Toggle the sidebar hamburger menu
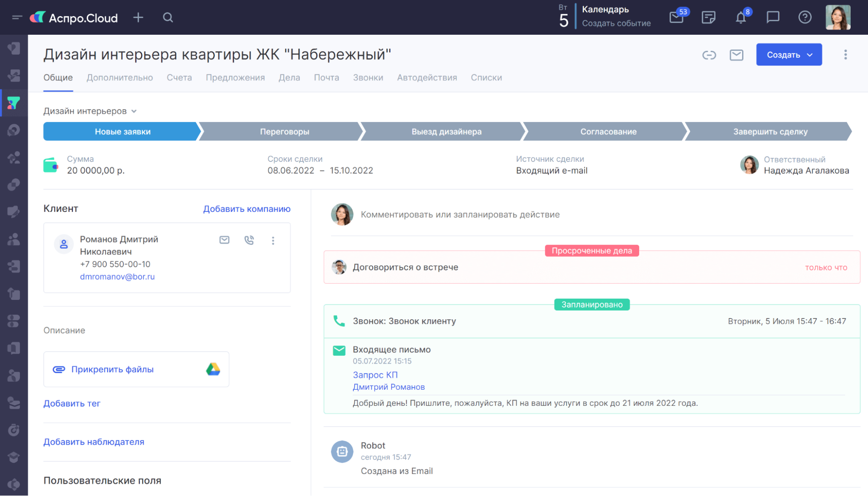Screen dimensions: 868x496 coord(17,17)
